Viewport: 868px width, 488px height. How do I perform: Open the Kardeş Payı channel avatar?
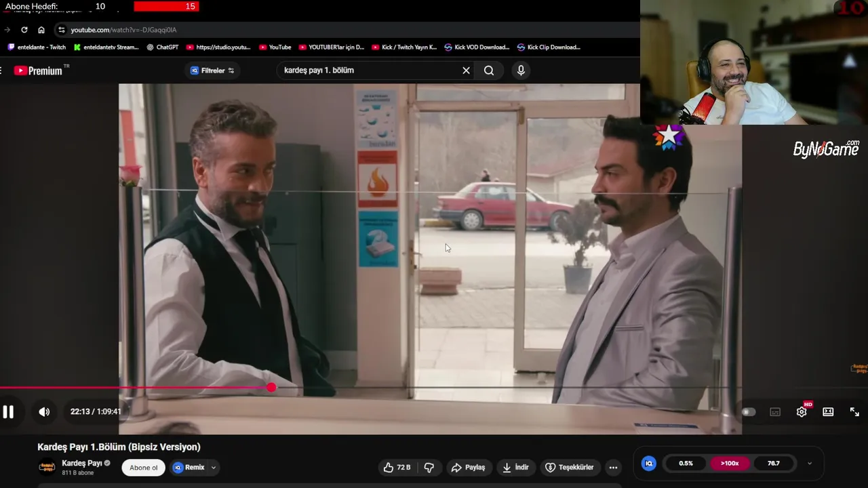(x=47, y=467)
